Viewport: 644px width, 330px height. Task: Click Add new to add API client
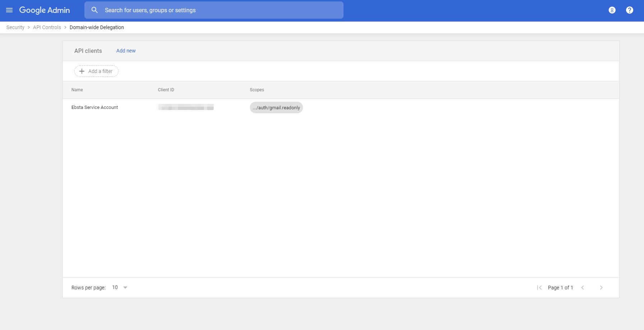pos(126,51)
